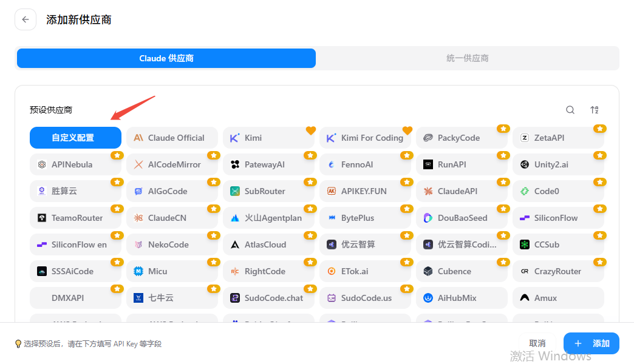This screenshot has height=364, width=634.
Task: Click the ClaudeAPI asterisk icon
Action: point(428,191)
